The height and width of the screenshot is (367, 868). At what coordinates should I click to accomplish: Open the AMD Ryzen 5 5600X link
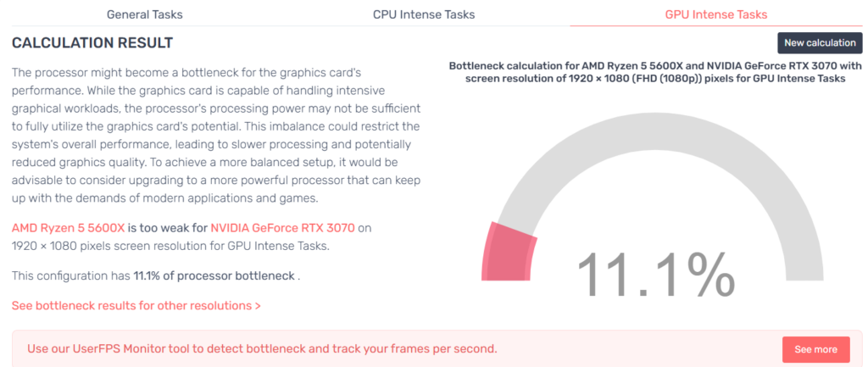pyautogui.click(x=69, y=228)
